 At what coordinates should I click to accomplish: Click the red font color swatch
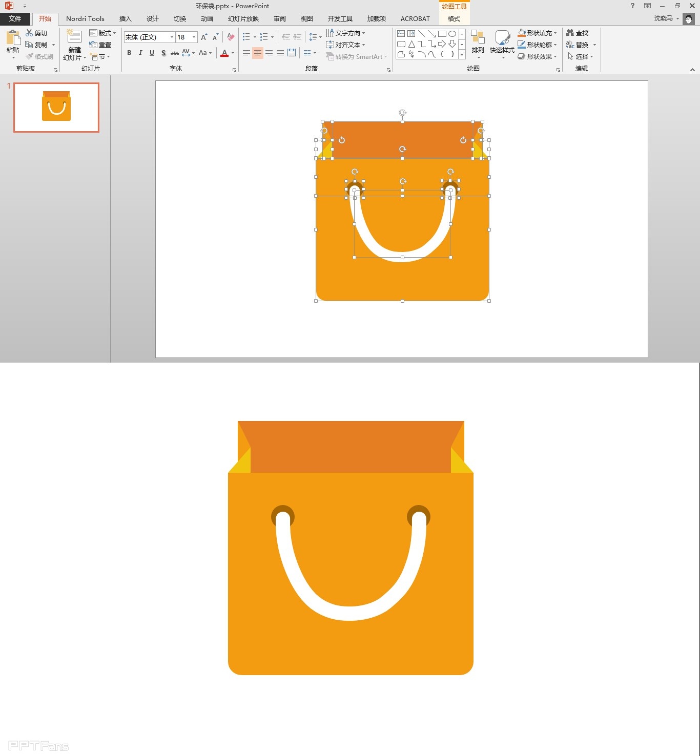(224, 53)
